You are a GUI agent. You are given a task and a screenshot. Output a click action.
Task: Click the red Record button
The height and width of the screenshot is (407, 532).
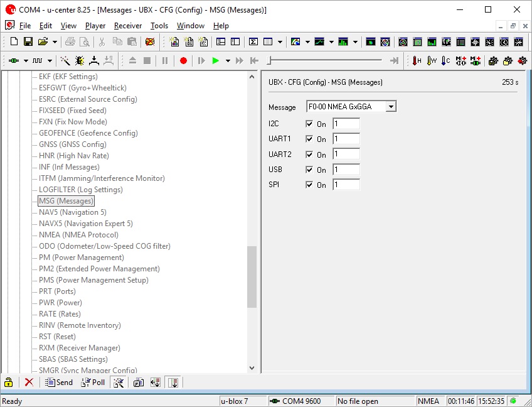(184, 61)
